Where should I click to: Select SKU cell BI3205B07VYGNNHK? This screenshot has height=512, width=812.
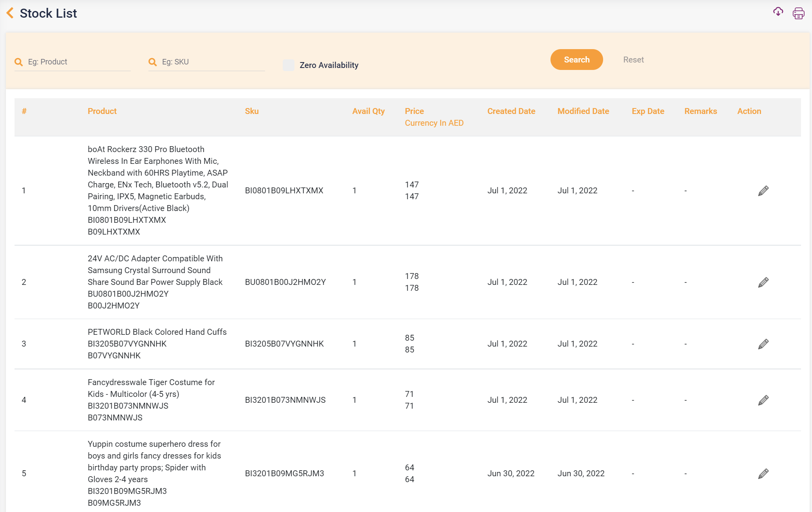pos(284,344)
